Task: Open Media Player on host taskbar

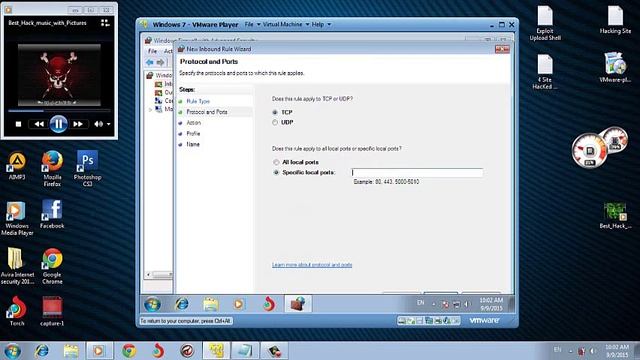Action: click(99, 351)
